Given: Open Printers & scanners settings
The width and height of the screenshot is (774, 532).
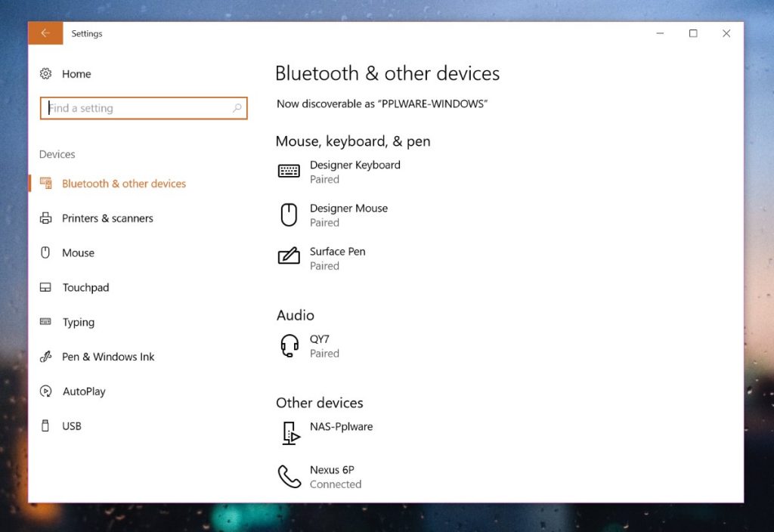Looking at the screenshot, I should pos(45,218).
